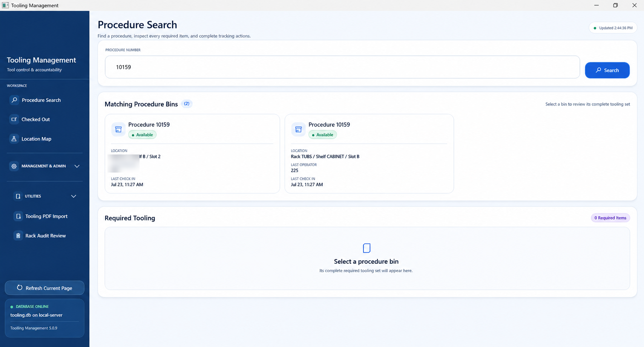Screen dimensions: 644x347
Task: Click the 'Required Tooling' heading
Action: click(x=130, y=218)
